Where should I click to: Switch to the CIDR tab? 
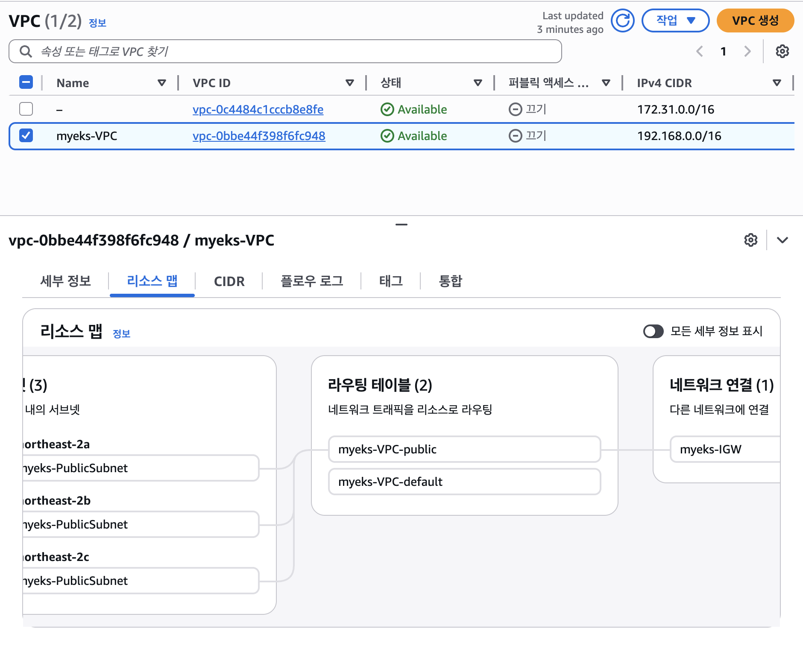coord(229,281)
